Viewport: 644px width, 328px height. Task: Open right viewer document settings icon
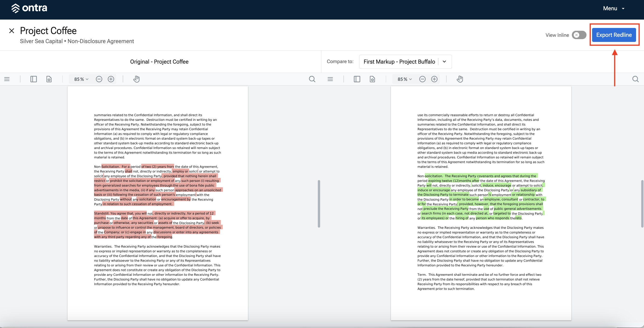373,79
